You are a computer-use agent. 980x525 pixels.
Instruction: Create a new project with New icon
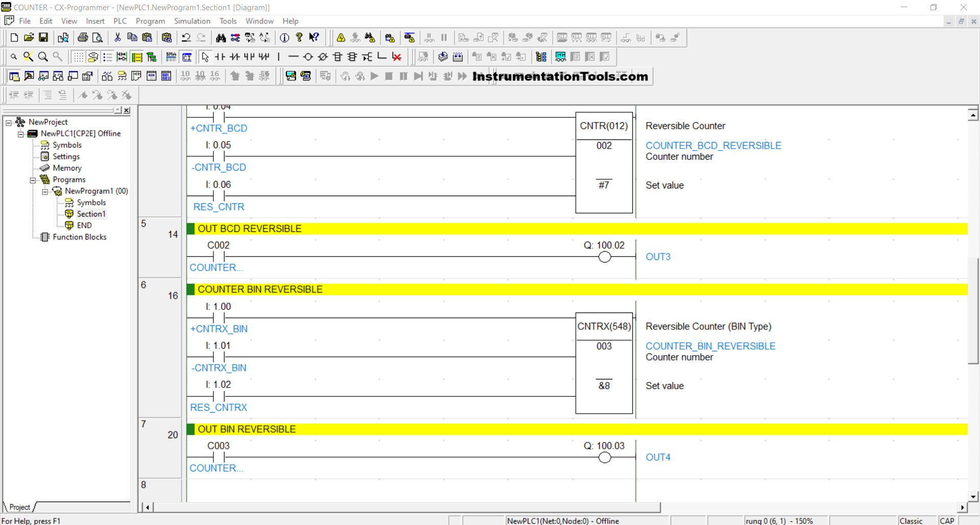pyautogui.click(x=14, y=38)
